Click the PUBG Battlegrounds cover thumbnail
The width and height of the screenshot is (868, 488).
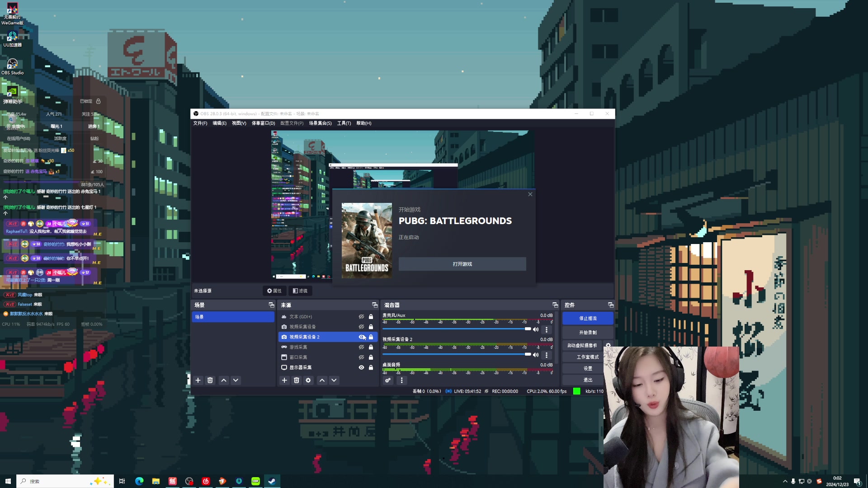tap(367, 240)
